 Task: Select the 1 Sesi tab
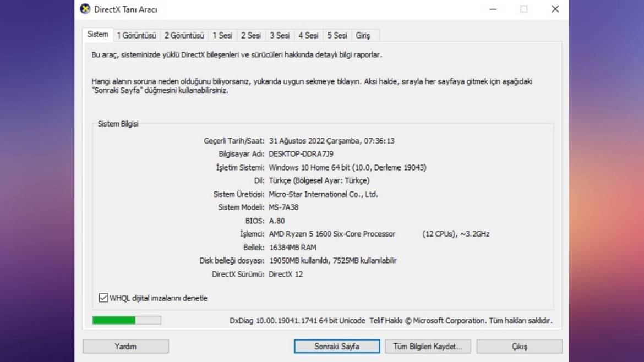pos(222,35)
